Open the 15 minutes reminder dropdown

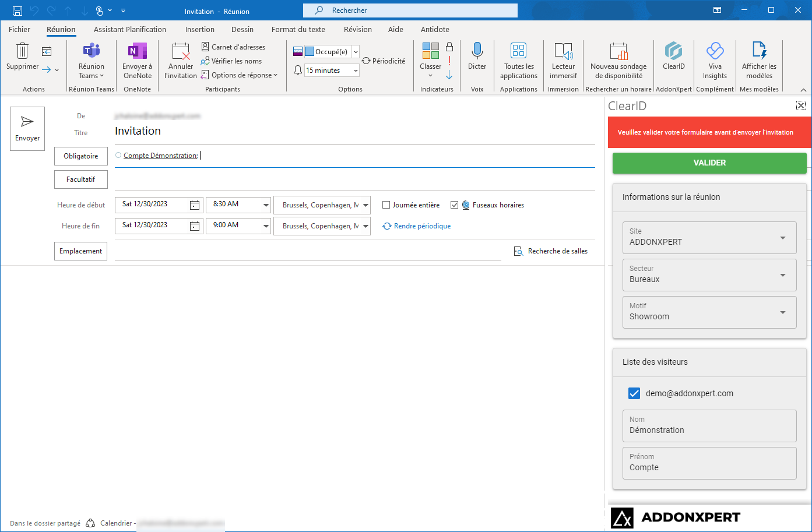tap(356, 71)
